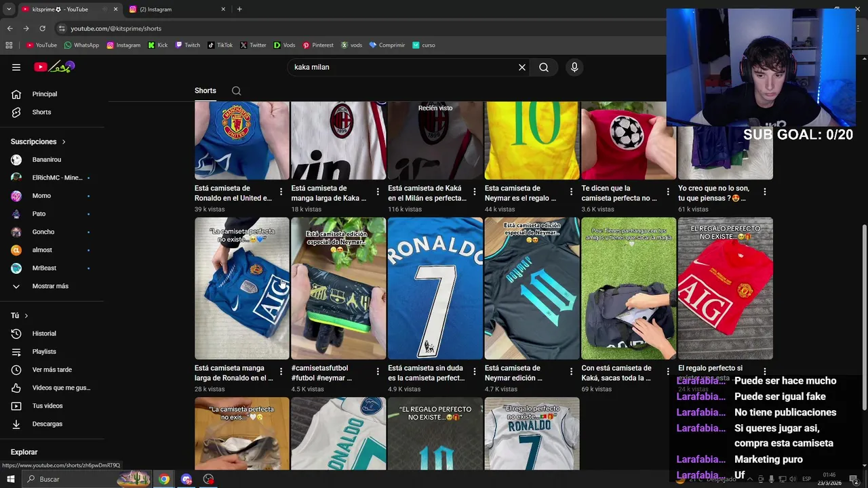Open options for Ronaldo United 39 k vistas short

pyautogui.click(x=281, y=192)
